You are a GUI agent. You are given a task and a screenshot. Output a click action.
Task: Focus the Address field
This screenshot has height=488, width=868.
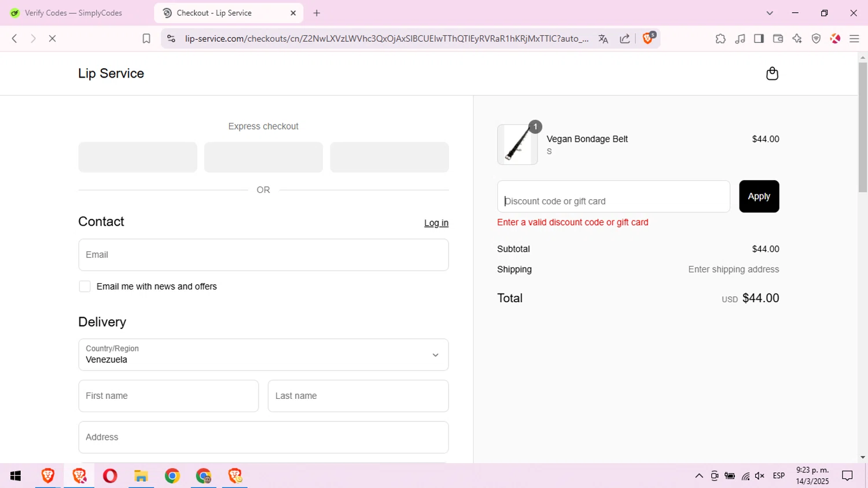coord(263,437)
